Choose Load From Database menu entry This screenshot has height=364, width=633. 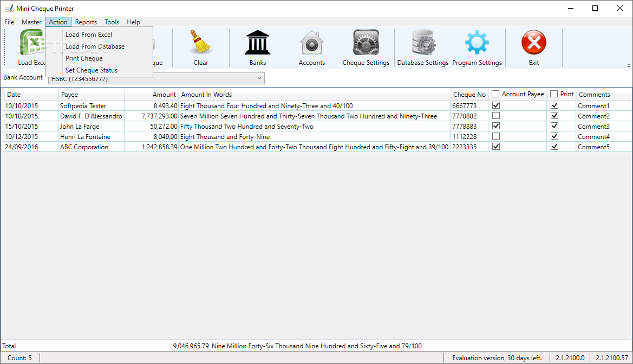coord(99,47)
